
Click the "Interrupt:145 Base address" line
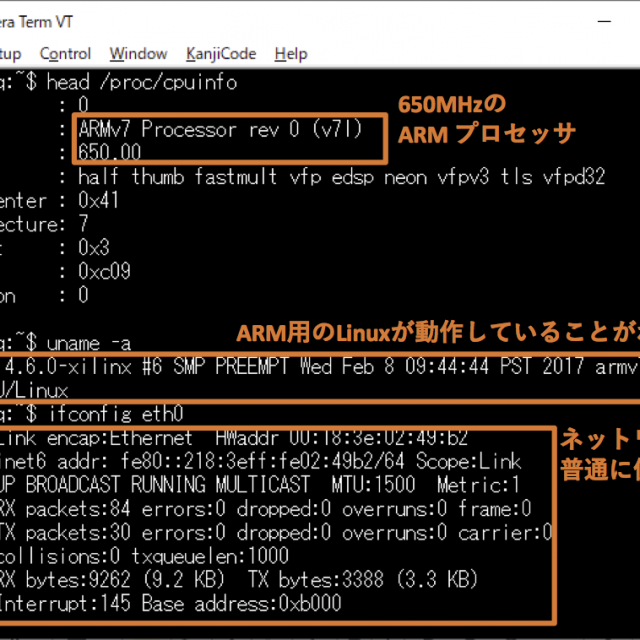170,604
